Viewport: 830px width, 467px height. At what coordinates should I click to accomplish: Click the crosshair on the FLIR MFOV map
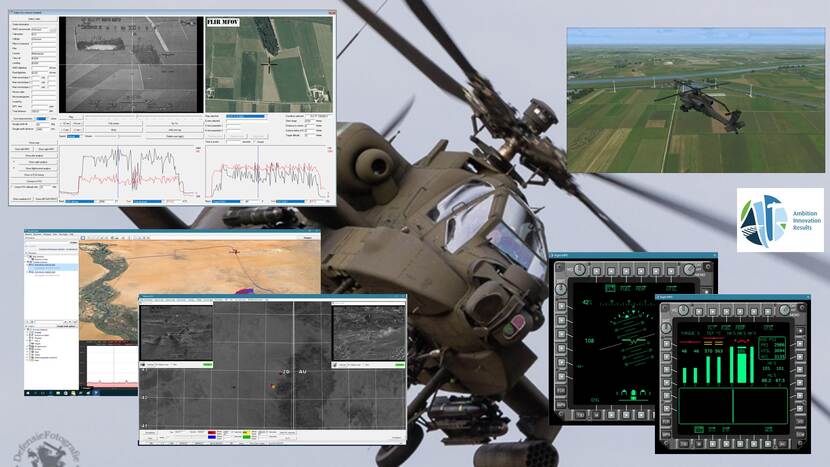268,63
